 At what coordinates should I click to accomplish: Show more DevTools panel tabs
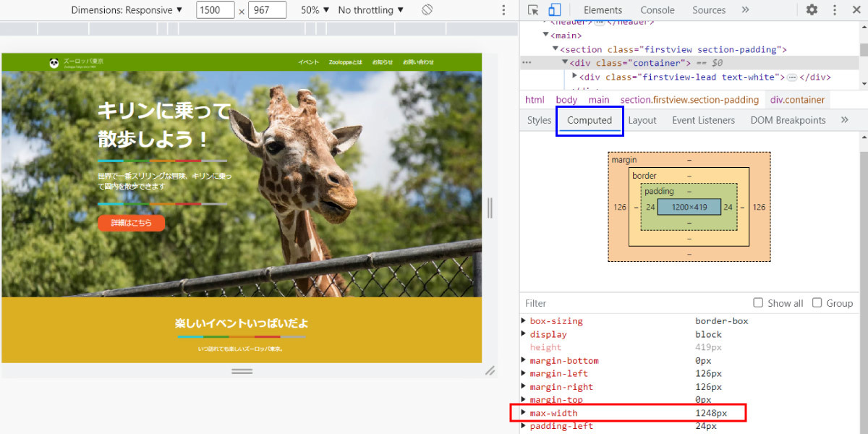click(745, 10)
